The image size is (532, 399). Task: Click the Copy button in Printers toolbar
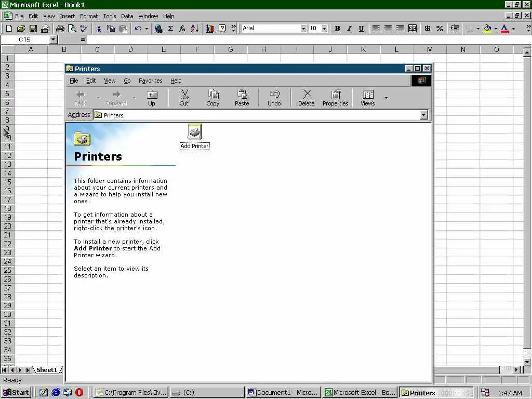click(x=212, y=98)
